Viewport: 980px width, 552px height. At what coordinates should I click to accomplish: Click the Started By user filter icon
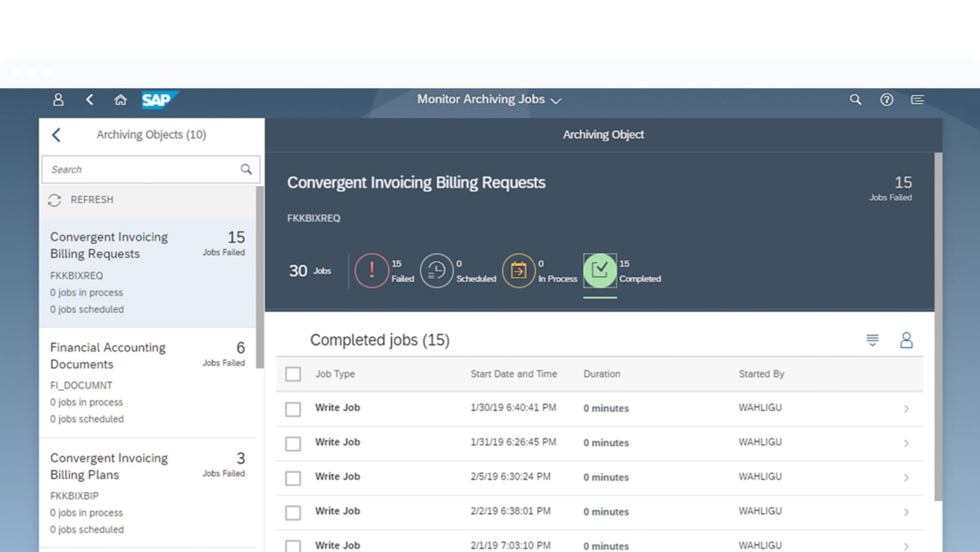(906, 340)
